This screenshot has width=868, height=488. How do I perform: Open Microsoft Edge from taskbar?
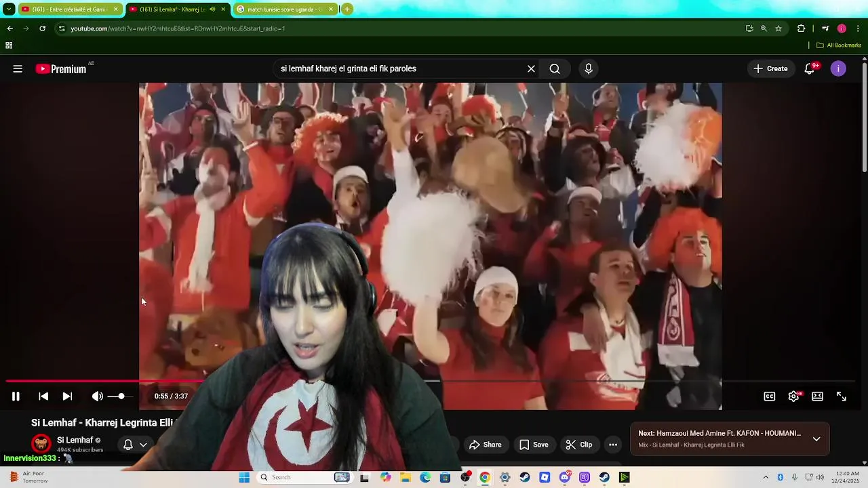(425, 478)
